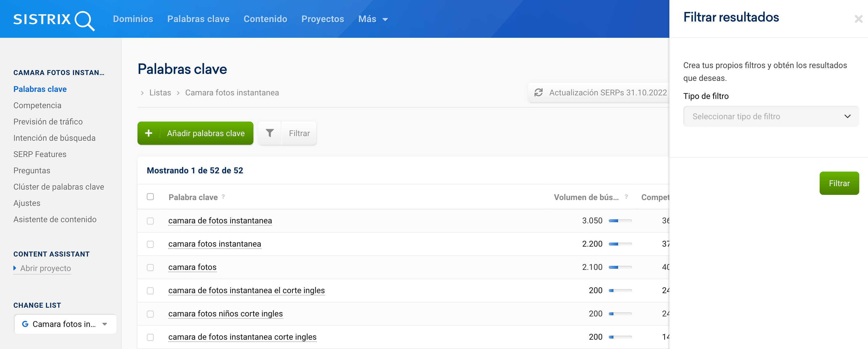The height and width of the screenshot is (349, 868).
Task: Click help icon beside Volumen de búsqueda
Action: [626, 197]
